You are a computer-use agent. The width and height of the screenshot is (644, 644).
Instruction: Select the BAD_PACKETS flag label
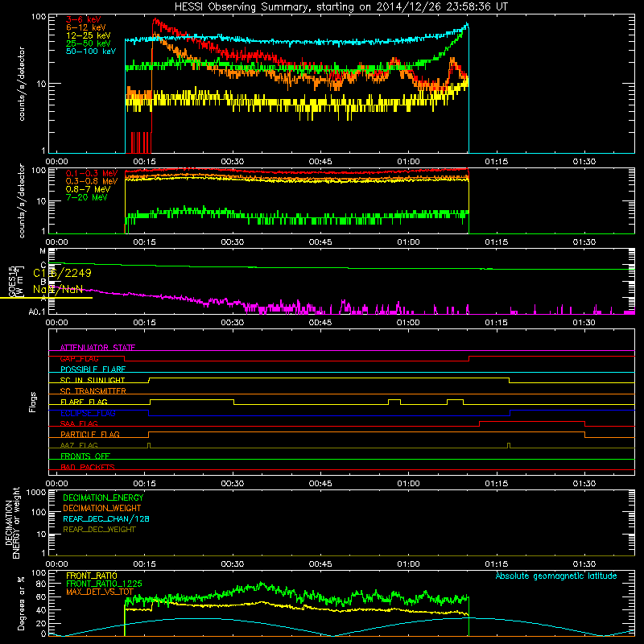point(88,467)
